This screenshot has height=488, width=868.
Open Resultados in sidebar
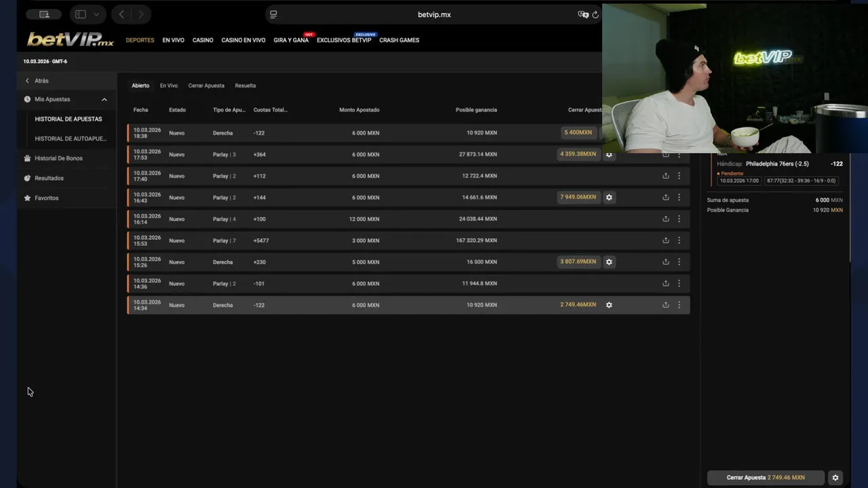coord(49,178)
